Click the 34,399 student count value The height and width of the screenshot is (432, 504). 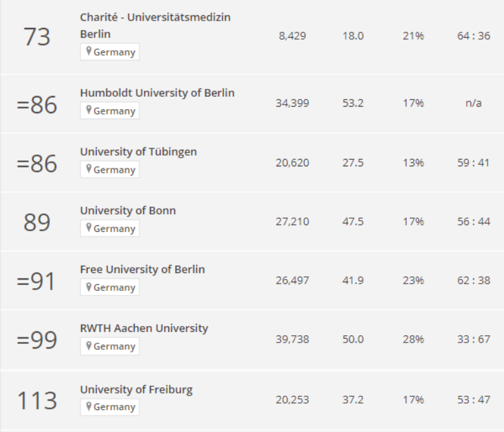(292, 103)
